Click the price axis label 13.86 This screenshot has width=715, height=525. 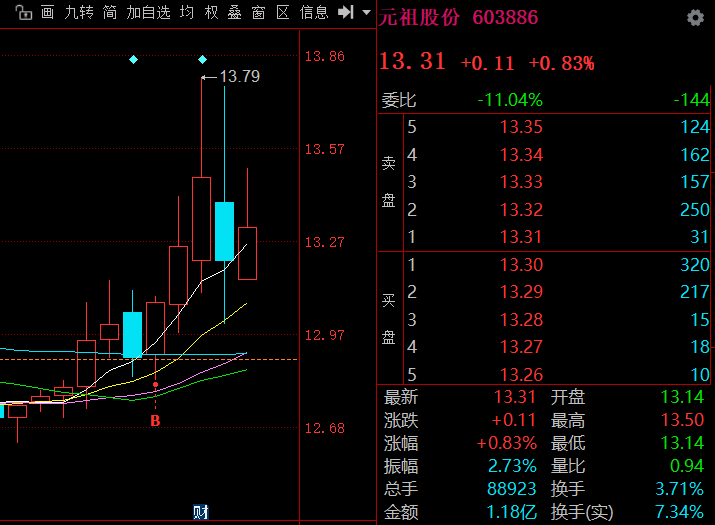[x=324, y=57]
